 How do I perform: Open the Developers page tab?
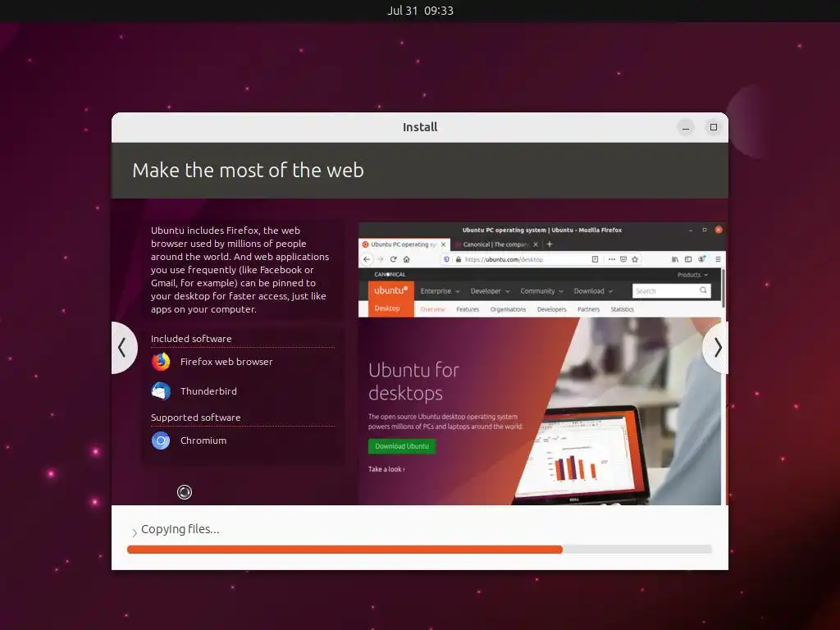pyautogui.click(x=552, y=309)
